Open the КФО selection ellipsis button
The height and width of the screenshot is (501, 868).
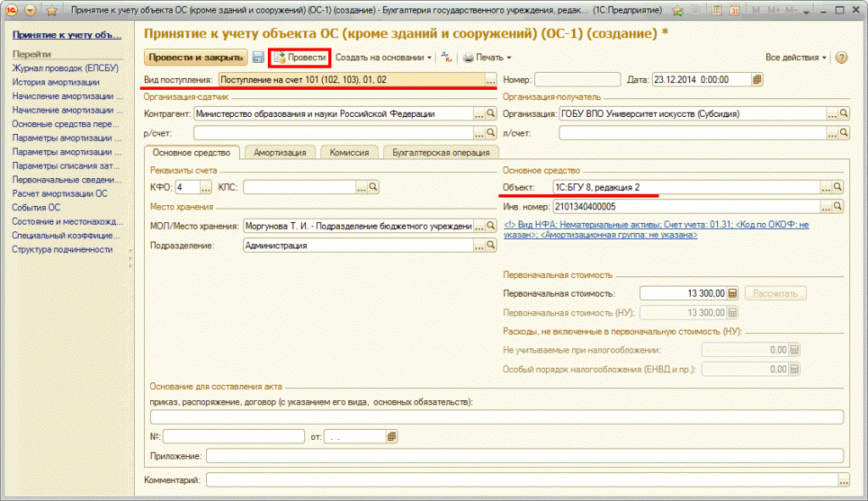click(x=205, y=187)
